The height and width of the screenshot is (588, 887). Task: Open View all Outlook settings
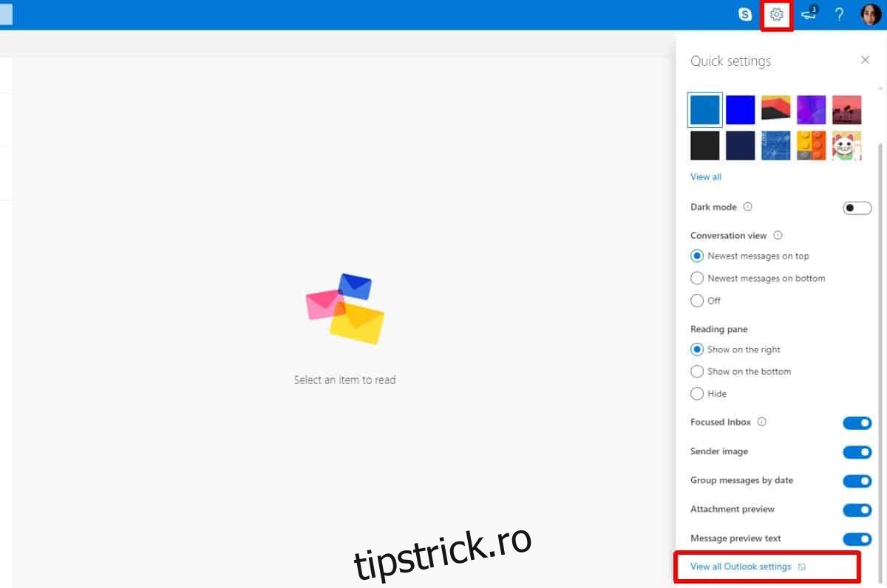[x=740, y=567]
